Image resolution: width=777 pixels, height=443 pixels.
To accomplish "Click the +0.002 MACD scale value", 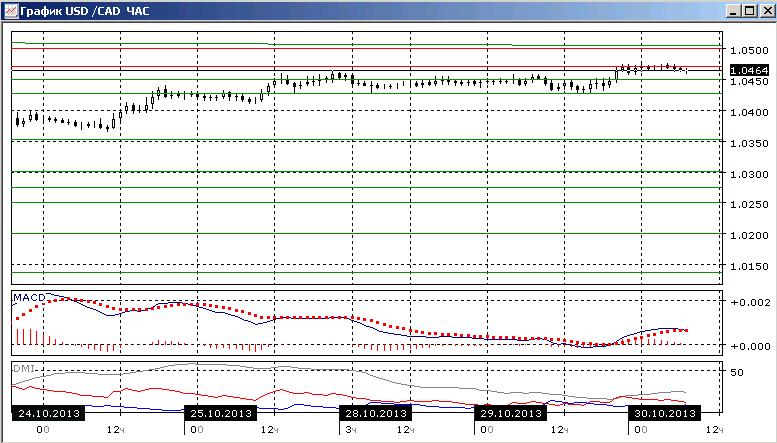I will click(750, 303).
